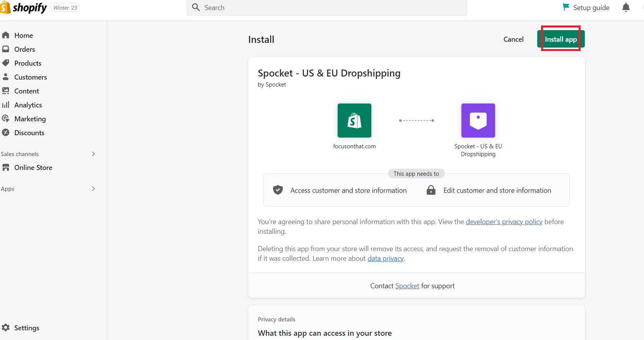View Analytics in sidebar
The image size is (644, 340).
coord(28,105)
